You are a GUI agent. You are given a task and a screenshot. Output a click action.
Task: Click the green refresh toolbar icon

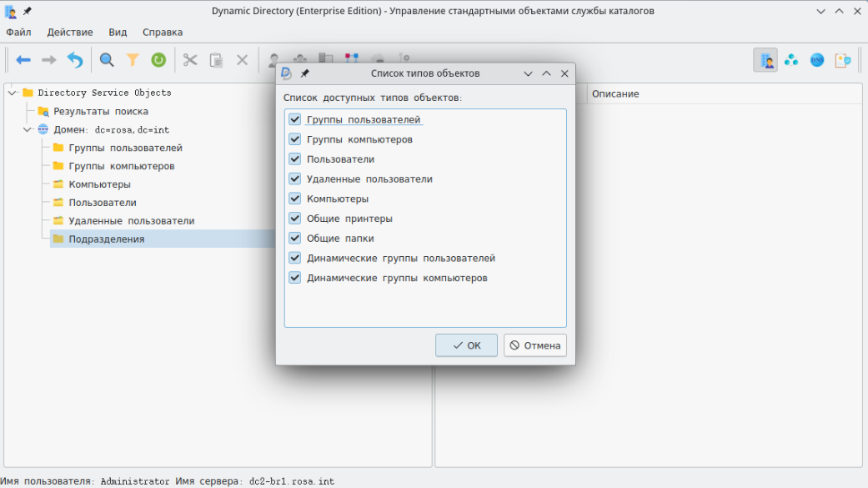coord(158,60)
